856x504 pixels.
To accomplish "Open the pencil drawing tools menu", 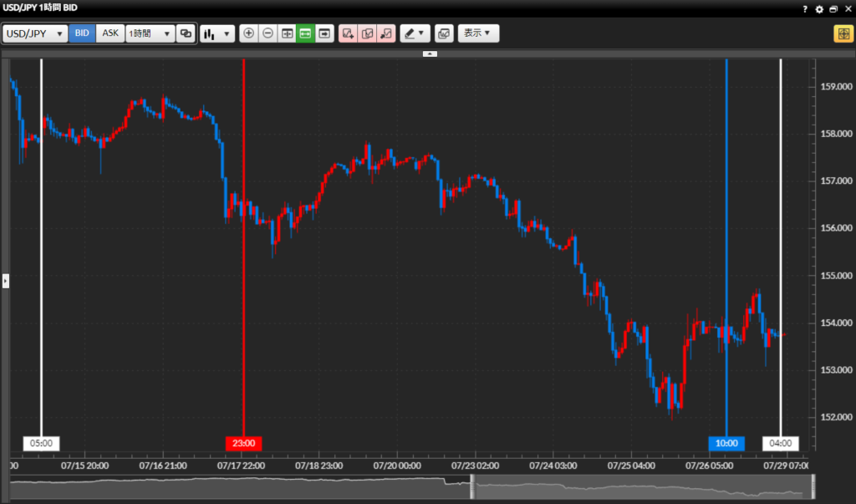I will tap(414, 33).
